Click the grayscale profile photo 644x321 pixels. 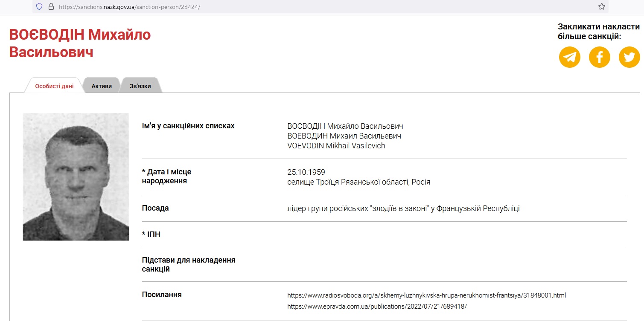[76, 176]
